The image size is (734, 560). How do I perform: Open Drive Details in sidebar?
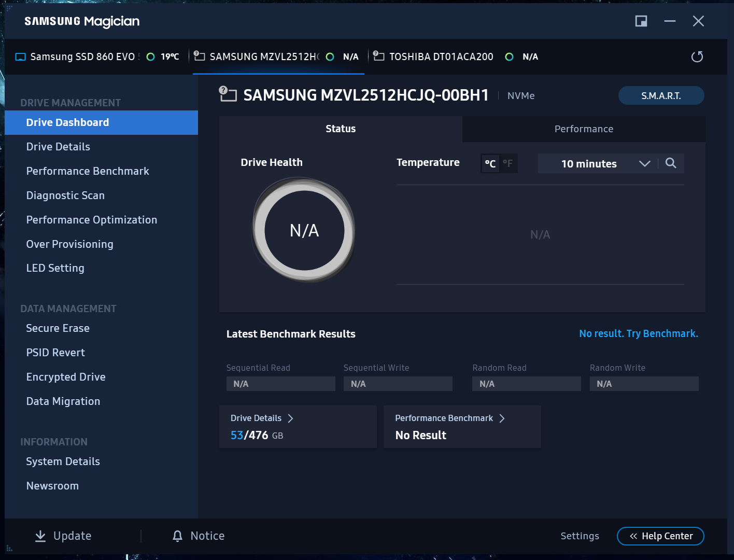click(102, 147)
